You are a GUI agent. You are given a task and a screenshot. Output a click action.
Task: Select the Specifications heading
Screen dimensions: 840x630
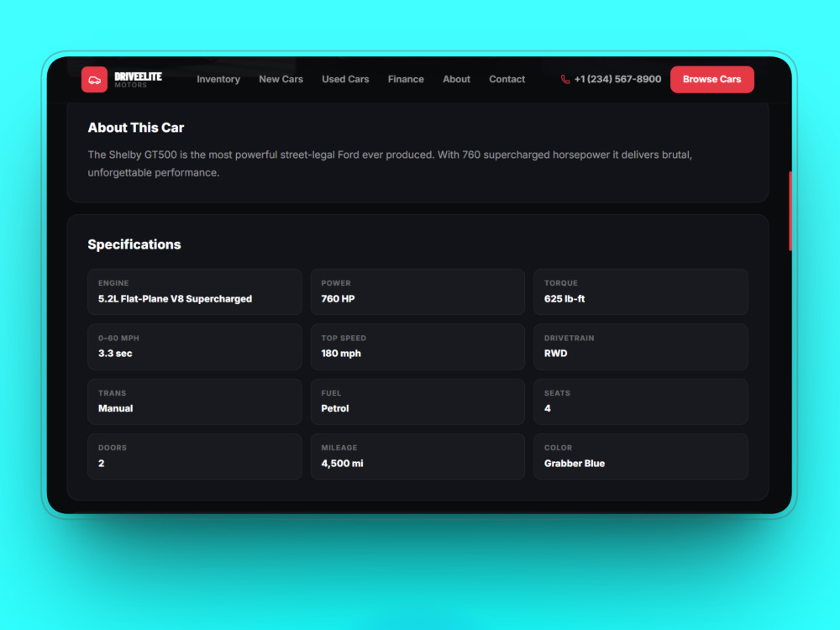[x=134, y=244]
